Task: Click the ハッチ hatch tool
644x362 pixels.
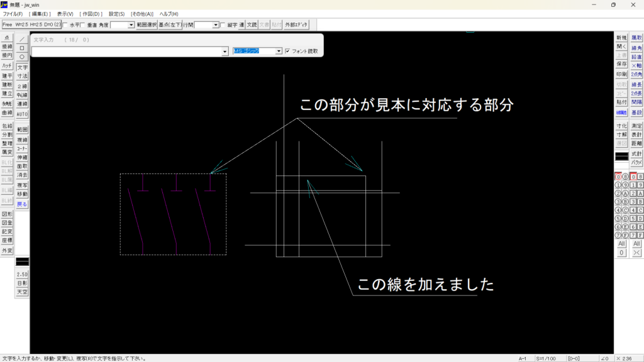Action: click(x=7, y=65)
